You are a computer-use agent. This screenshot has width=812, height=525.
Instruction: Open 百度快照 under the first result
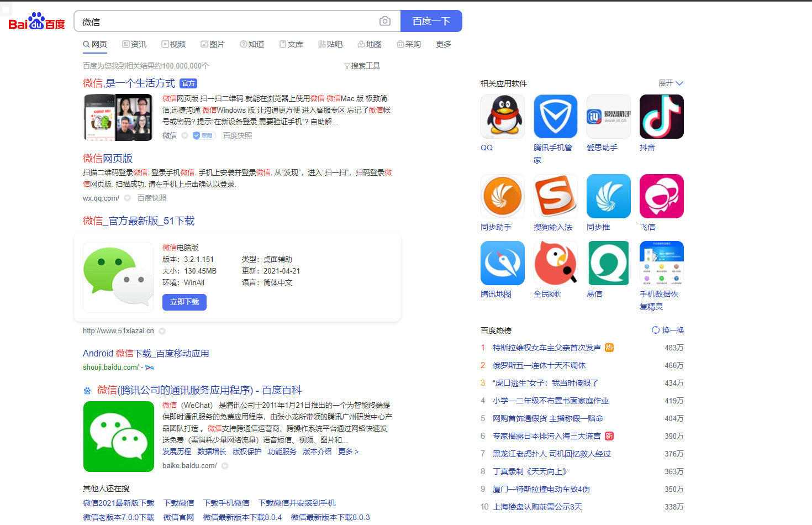tap(238, 135)
